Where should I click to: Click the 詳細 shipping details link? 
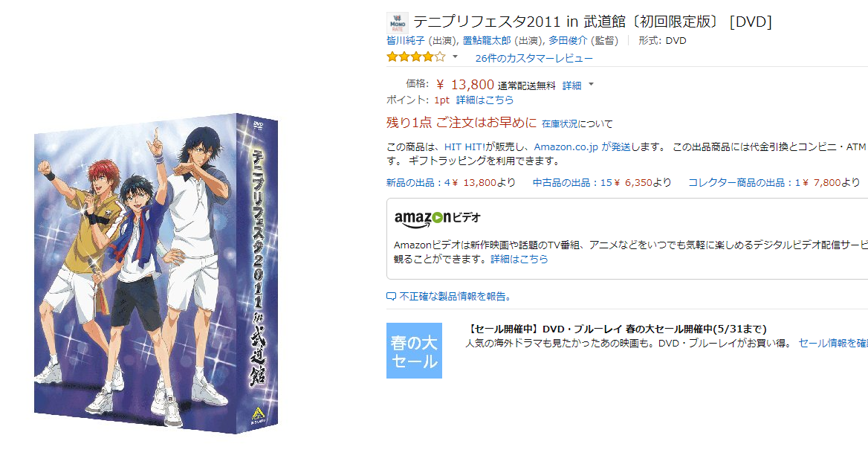pos(571,86)
